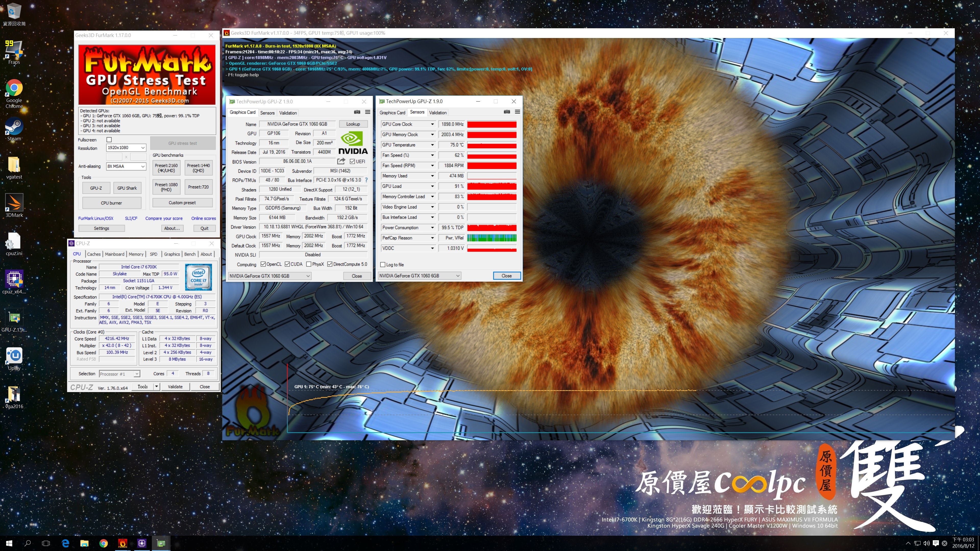Image resolution: width=980 pixels, height=551 pixels.
Task: Click the Intel Core i7 logo in CPU-Z
Action: coord(198,277)
